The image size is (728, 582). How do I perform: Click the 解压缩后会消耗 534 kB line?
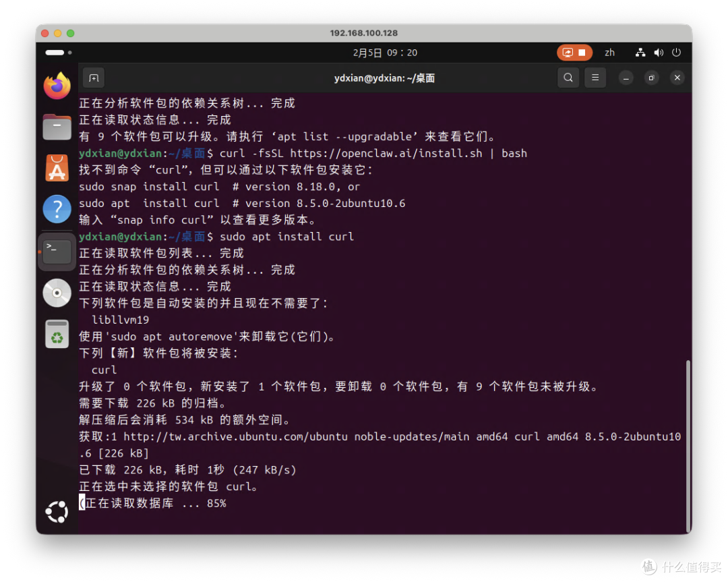coord(185,420)
